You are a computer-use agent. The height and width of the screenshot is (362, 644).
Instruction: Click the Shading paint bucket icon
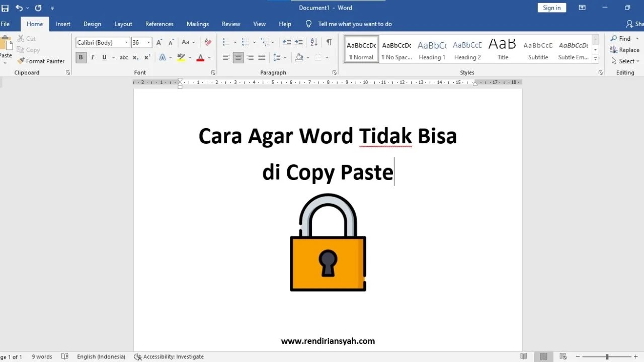click(299, 57)
